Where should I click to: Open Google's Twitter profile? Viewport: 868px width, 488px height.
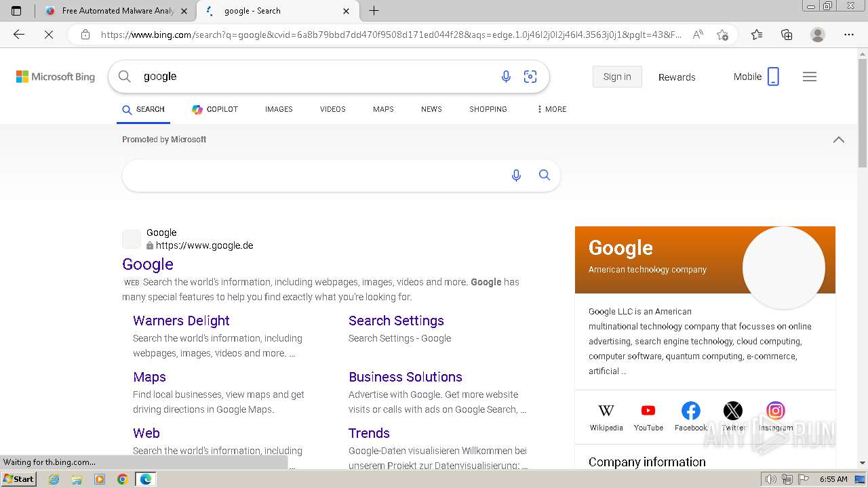pyautogui.click(x=733, y=417)
